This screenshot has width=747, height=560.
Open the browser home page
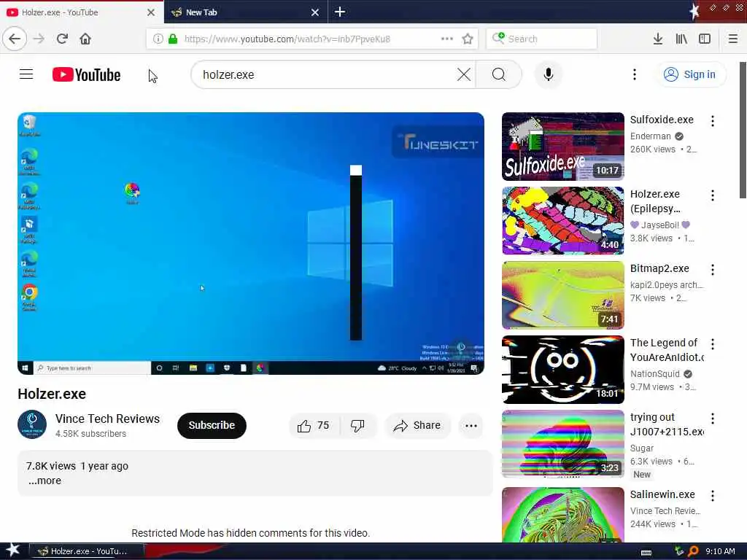click(85, 39)
